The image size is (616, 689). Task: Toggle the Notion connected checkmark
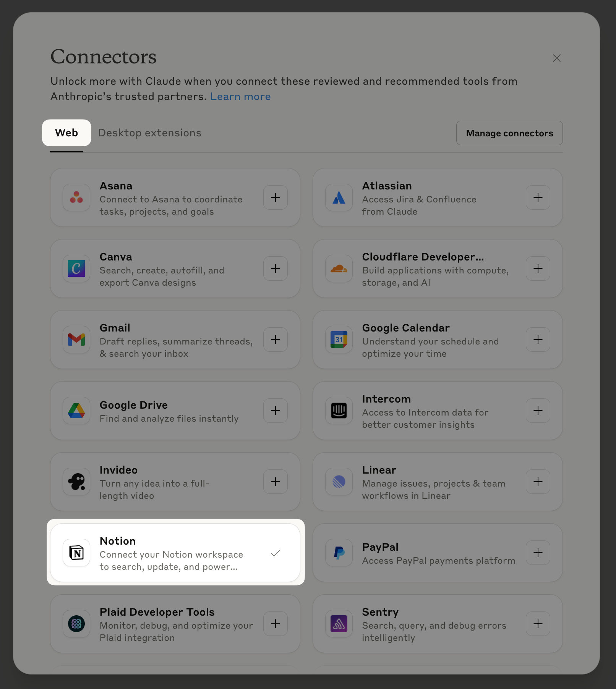pos(276,553)
